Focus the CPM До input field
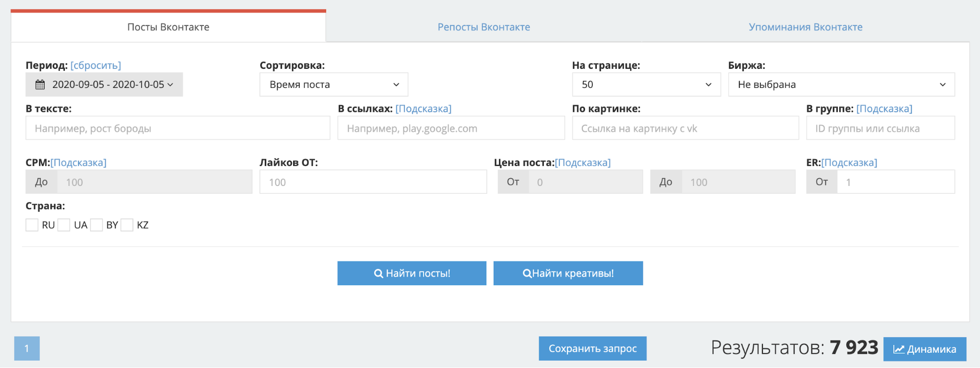The image size is (980, 368). coord(154,182)
